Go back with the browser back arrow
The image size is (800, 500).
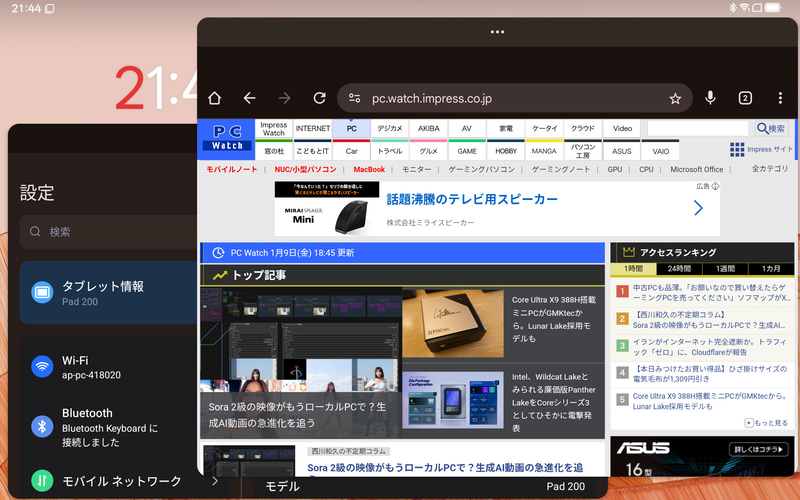click(249, 98)
